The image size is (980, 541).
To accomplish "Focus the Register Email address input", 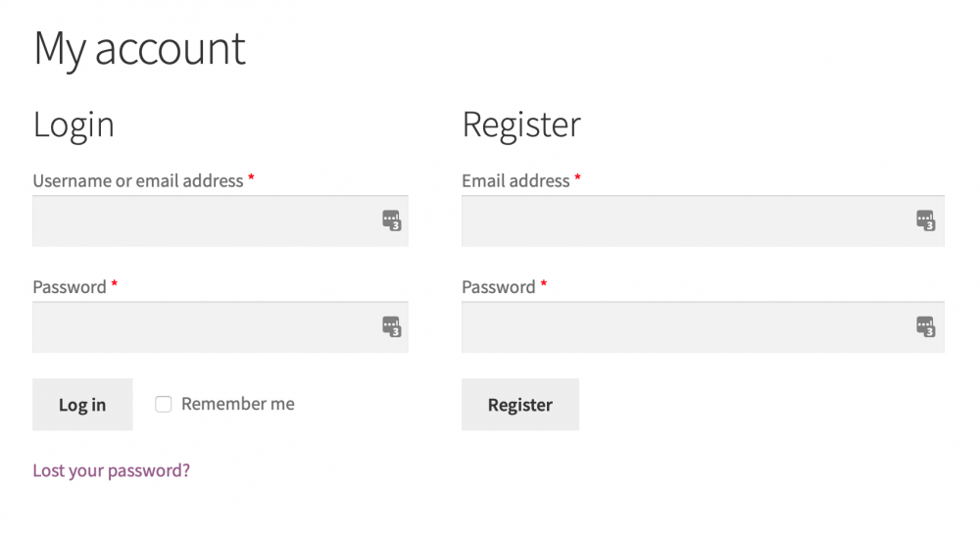I will [686, 221].
